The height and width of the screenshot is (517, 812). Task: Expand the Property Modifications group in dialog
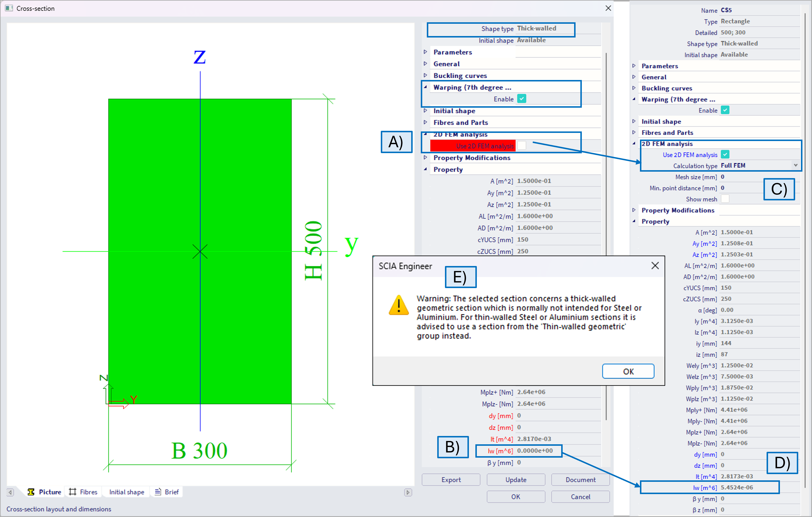tap(426, 157)
